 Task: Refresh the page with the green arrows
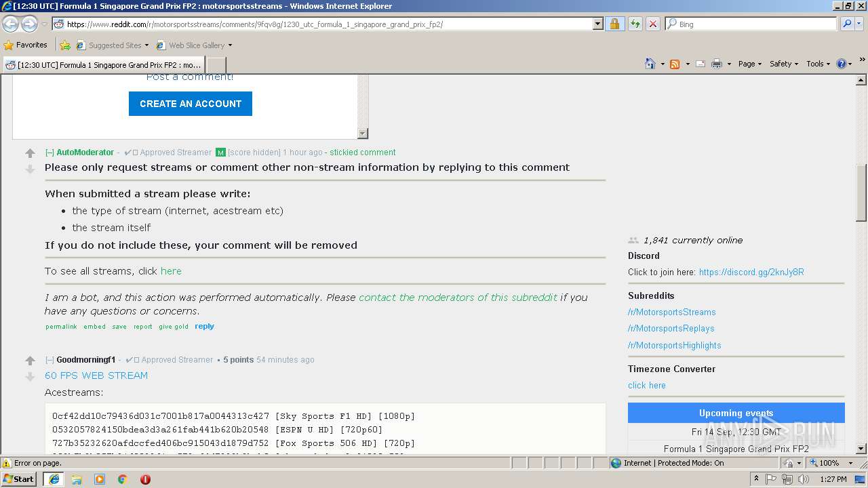(x=635, y=24)
